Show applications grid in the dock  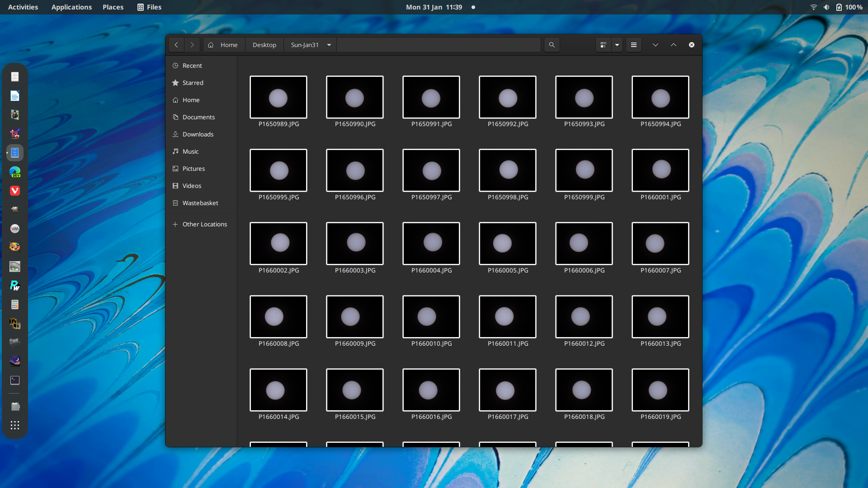tap(15, 425)
